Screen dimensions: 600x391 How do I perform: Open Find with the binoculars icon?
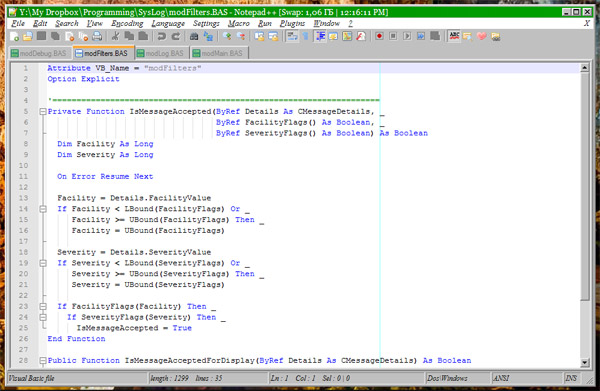pos(194,36)
